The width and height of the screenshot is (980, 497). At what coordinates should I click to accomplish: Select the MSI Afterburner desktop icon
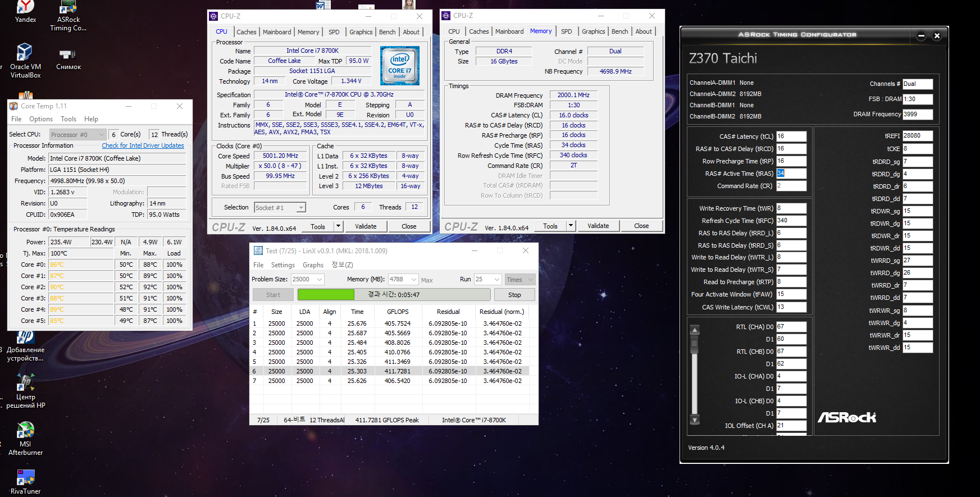click(25, 439)
